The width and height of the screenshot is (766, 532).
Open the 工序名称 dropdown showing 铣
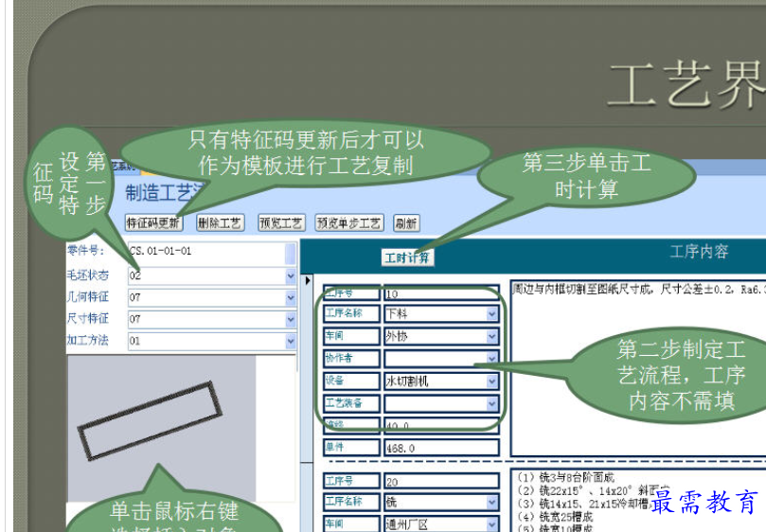[x=492, y=503]
